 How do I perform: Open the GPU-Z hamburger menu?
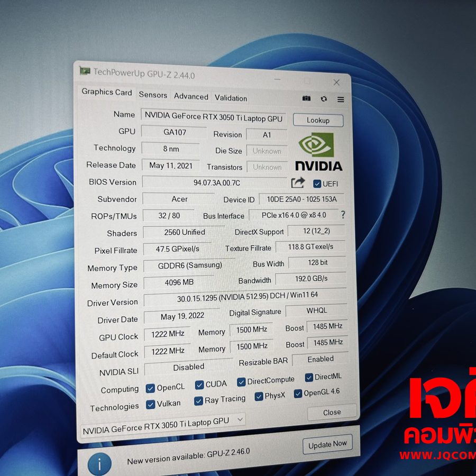point(341,99)
